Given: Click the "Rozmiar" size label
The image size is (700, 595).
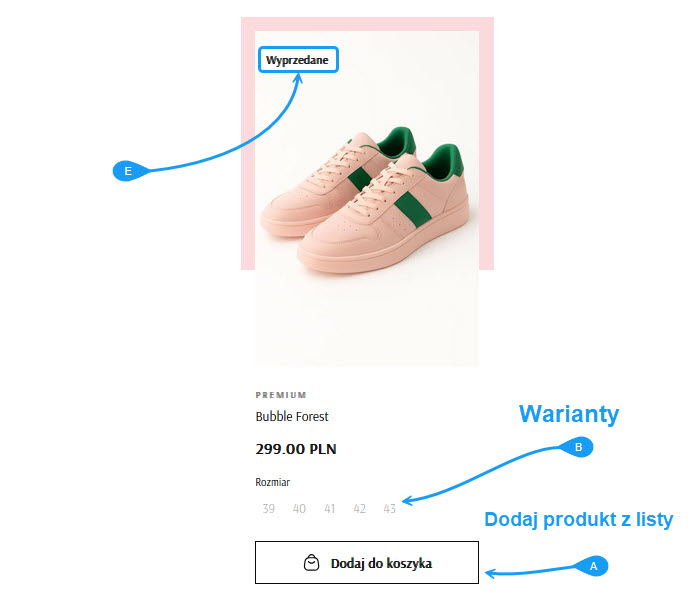Looking at the screenshot, I should click(x=272, y=482).
